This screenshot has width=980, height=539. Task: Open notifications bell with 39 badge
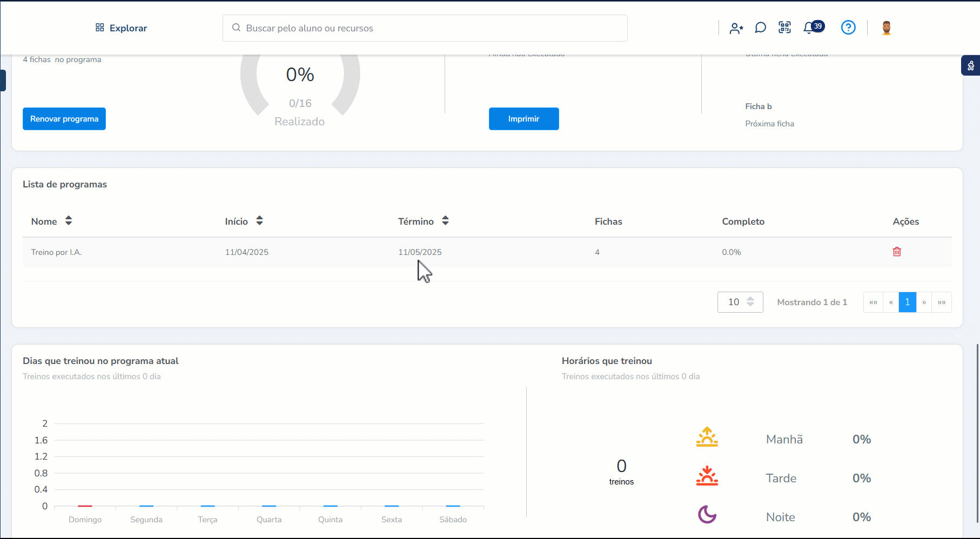pos(810,28)
